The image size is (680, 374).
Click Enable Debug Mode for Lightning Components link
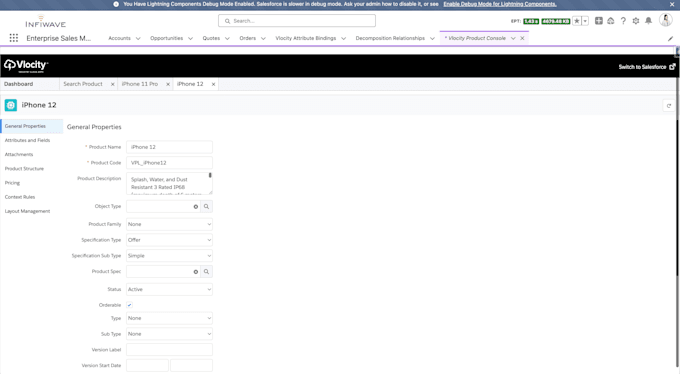point(500,4)
